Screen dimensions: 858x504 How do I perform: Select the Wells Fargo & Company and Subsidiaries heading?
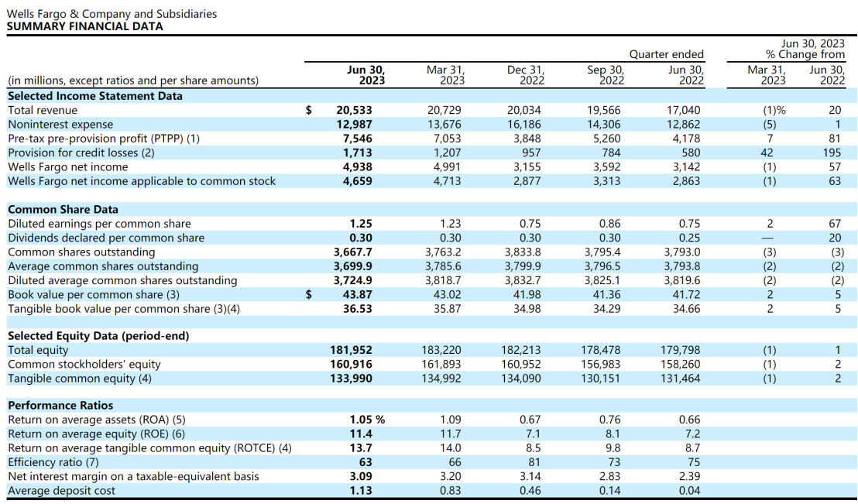(112, 14)
